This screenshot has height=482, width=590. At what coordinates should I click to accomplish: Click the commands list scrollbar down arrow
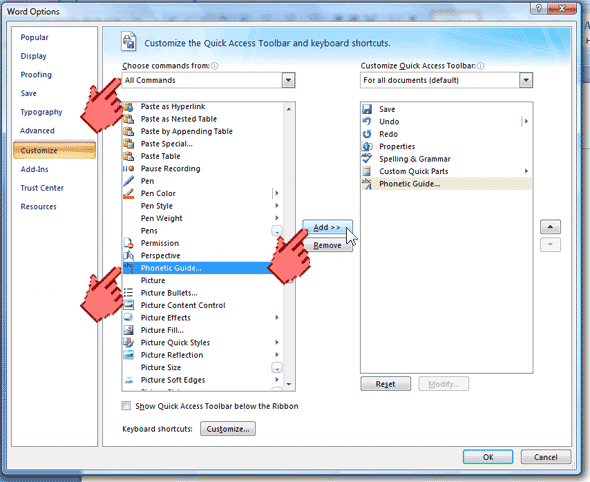click(289, 384)
